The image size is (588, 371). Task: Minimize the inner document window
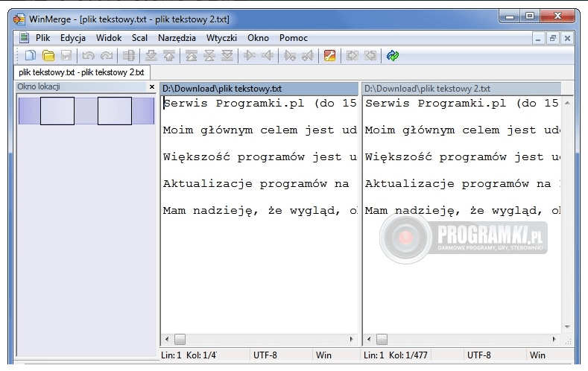[x=538, y=38]
